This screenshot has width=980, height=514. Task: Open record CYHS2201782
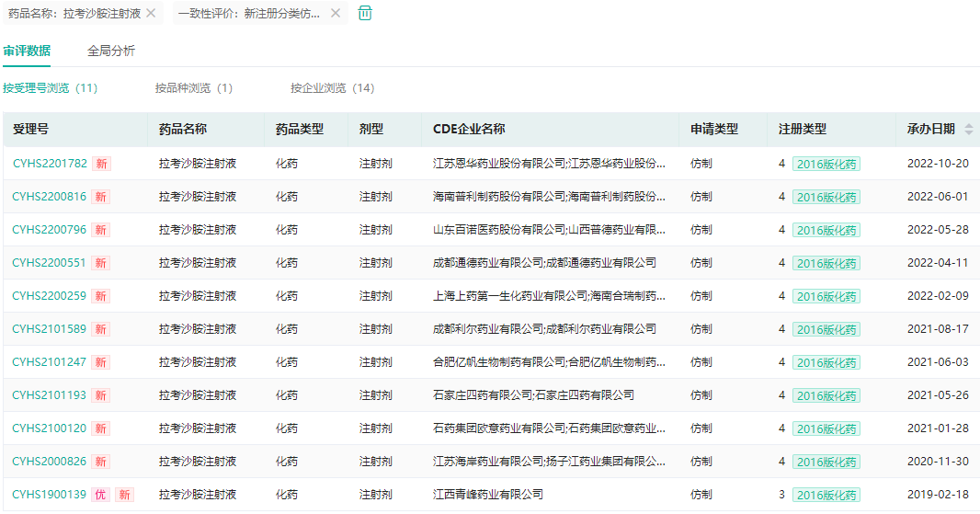point(50,164)
